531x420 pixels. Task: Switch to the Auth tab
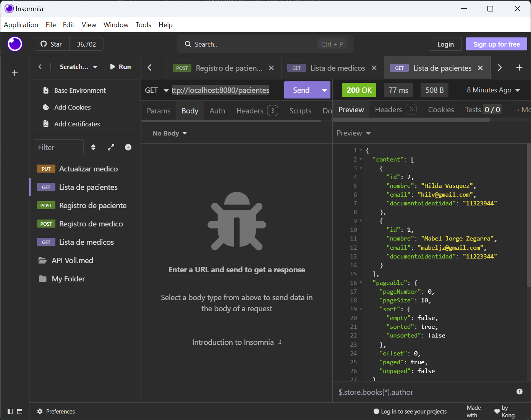click(217, 111)
